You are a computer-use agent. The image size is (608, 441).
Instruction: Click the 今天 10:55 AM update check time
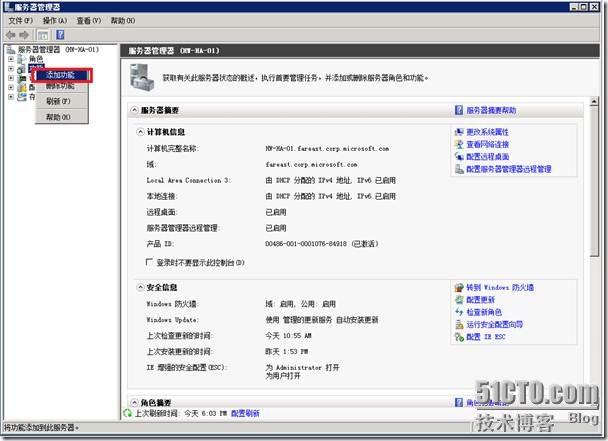point(288,336)
